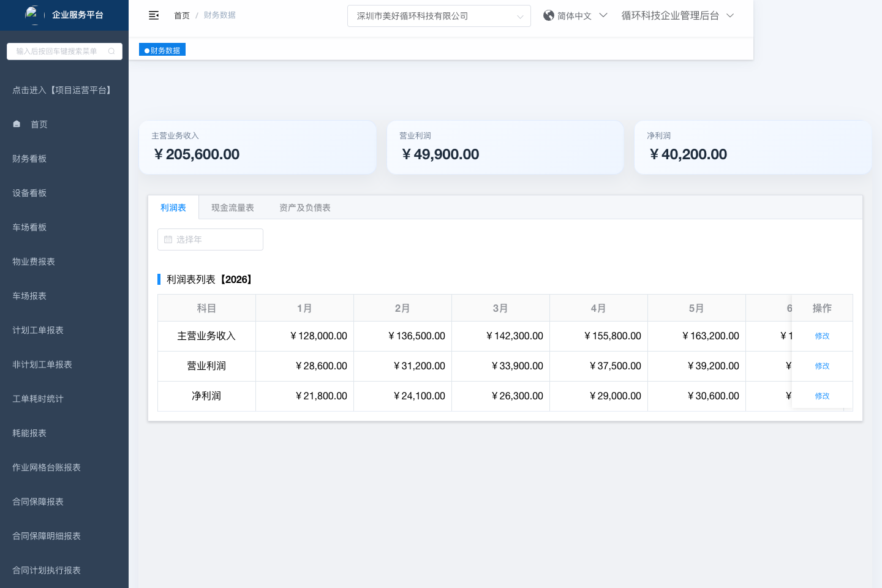This screenshot has height=588, width=882.
Task: Open 财务看板 in the sidebar
Action: (x=29, y=159)
